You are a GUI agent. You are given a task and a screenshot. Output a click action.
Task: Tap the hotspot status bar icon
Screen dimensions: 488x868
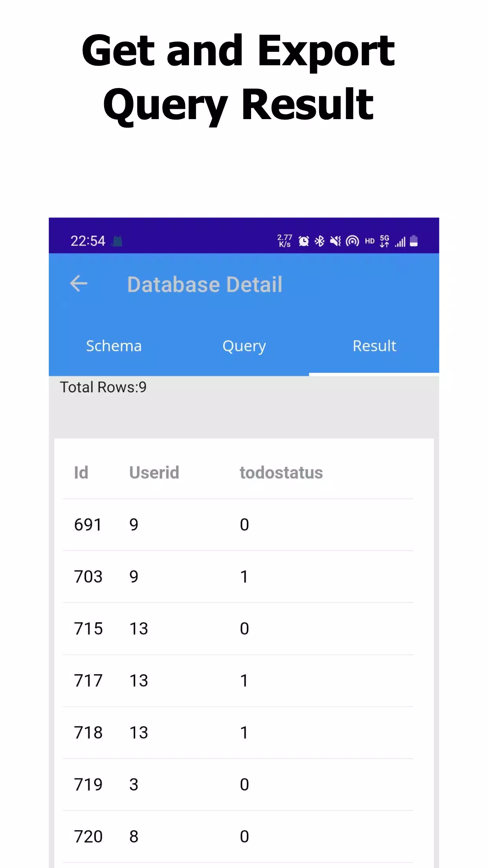(x=352, y=241)
